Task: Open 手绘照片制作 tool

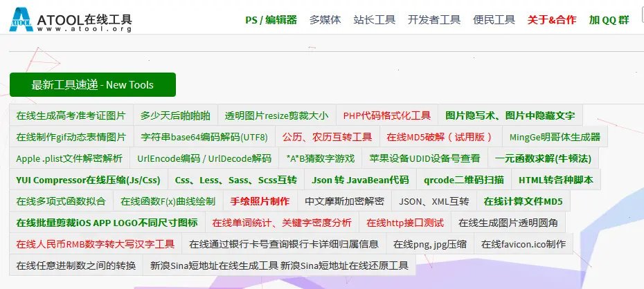Action: pos(260,201)
